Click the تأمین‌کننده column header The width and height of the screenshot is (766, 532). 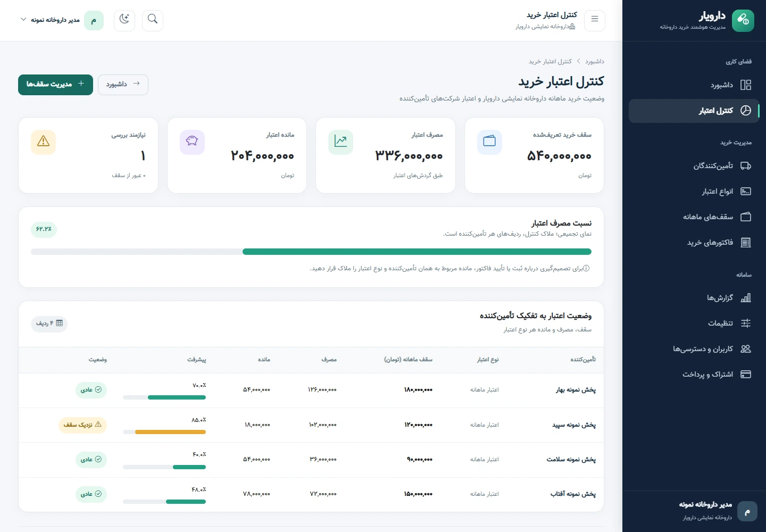coord(583,360)
